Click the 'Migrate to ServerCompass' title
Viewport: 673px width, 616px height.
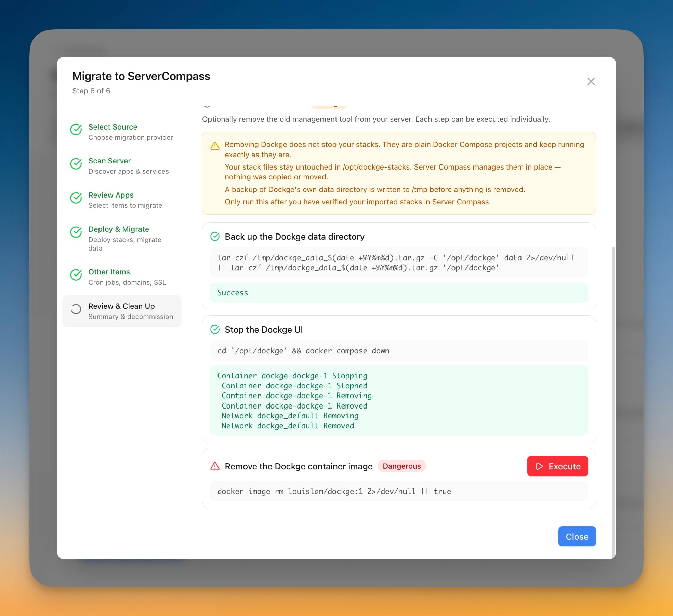pyautogui.click(x=141, y=76)
